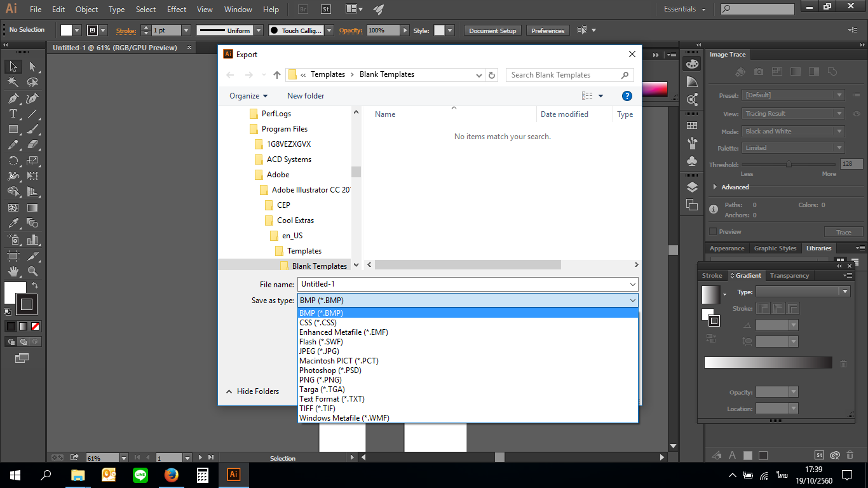Viewport: 868px width, 488px height.
Task: Switch to the Graphic Styles tab
Action: (775, 248)
